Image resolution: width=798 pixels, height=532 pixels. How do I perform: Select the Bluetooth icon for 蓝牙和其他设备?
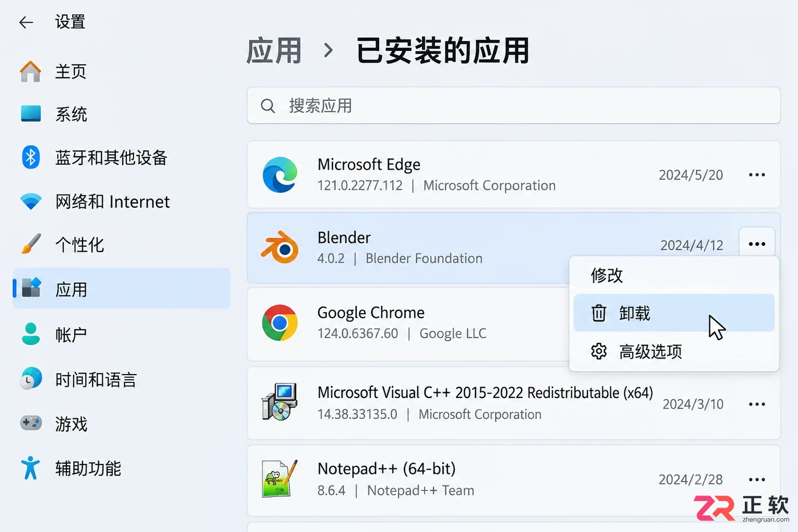coord(31,157)
